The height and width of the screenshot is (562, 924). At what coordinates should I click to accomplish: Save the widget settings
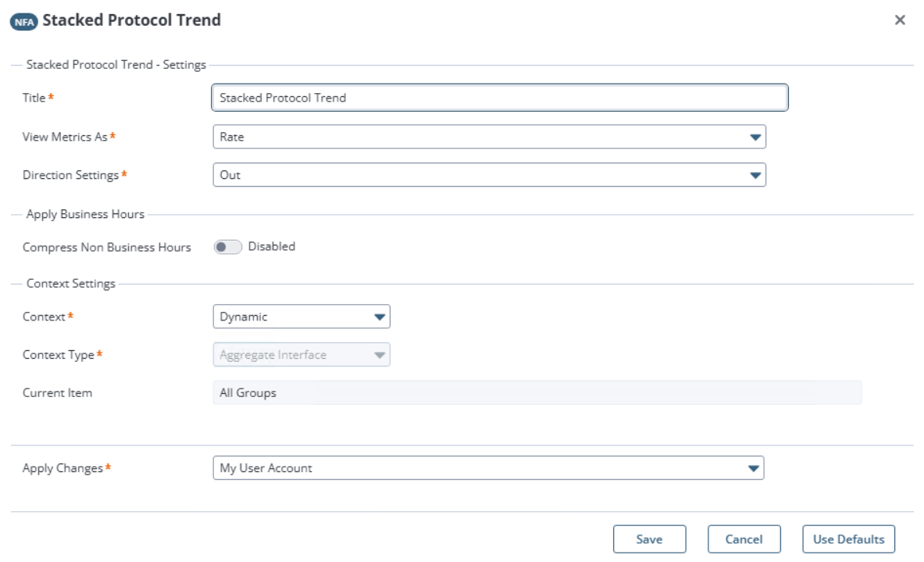click(649, 539)
